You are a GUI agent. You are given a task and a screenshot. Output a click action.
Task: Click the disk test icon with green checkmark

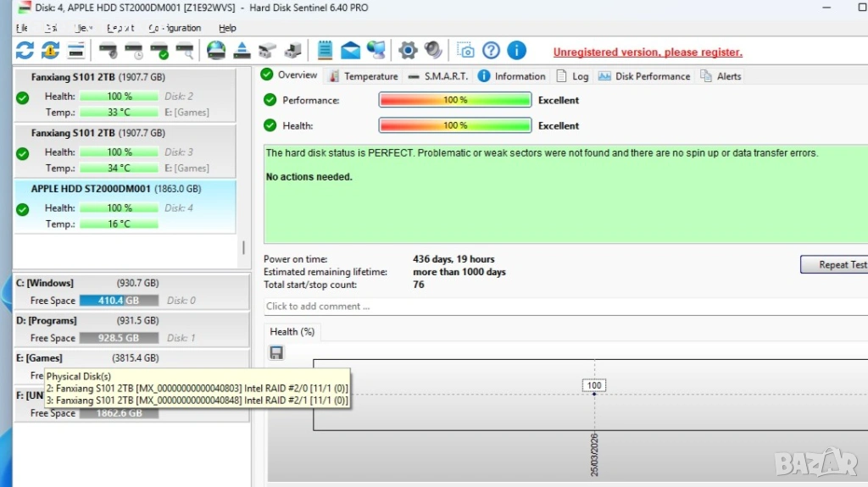[x=159, y=51]
